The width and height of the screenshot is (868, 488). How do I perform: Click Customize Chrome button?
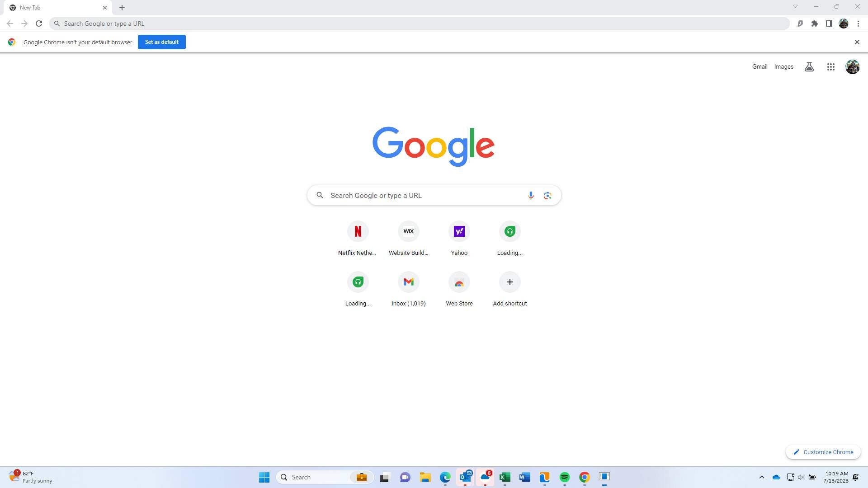(x=823, y=452)
